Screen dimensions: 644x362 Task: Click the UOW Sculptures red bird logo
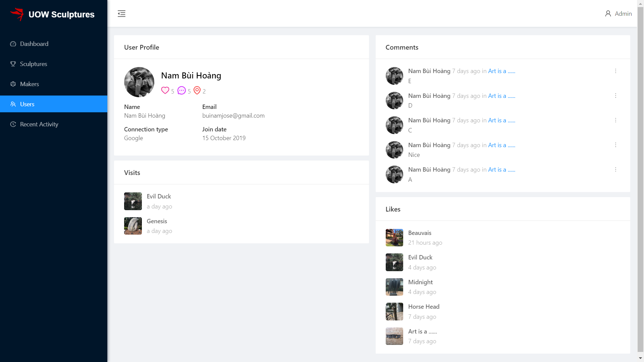pos(17,14)
